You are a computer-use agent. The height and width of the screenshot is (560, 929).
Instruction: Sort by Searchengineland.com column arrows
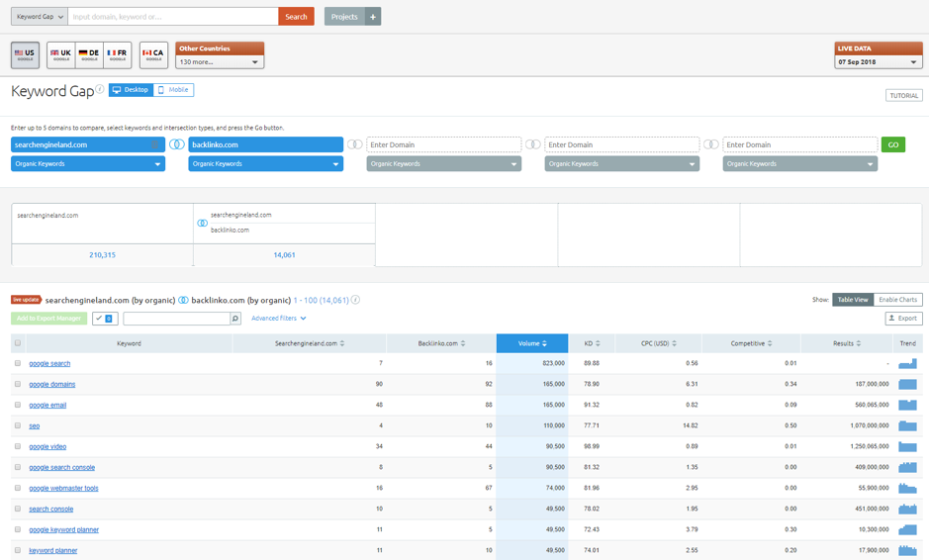click(x=342, y=343)
